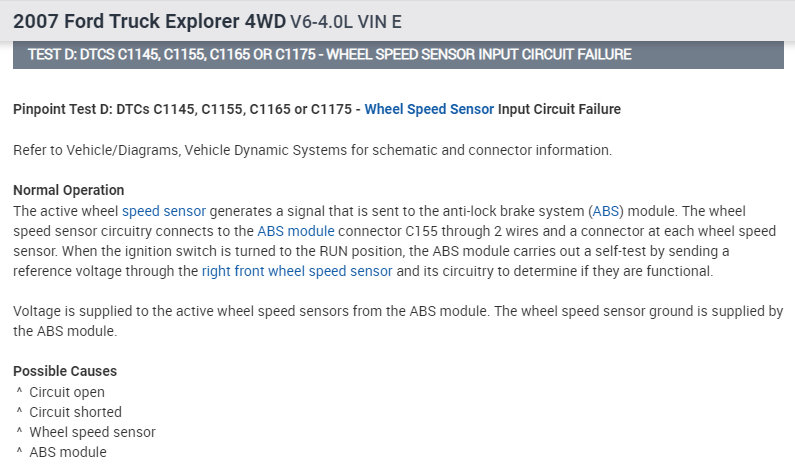Click the gray TEST D header bar
Screen dimensions: 795x470
tap(397, 54)
